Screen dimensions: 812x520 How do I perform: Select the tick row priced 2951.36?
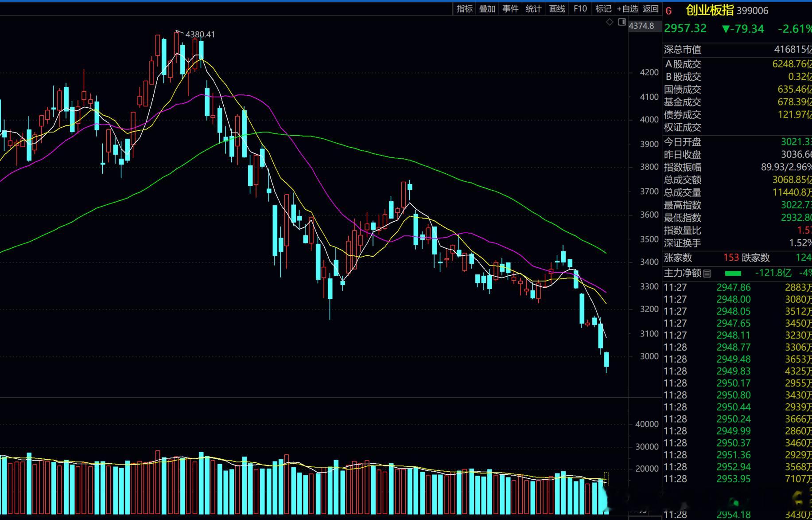click(x=737, y=455)
